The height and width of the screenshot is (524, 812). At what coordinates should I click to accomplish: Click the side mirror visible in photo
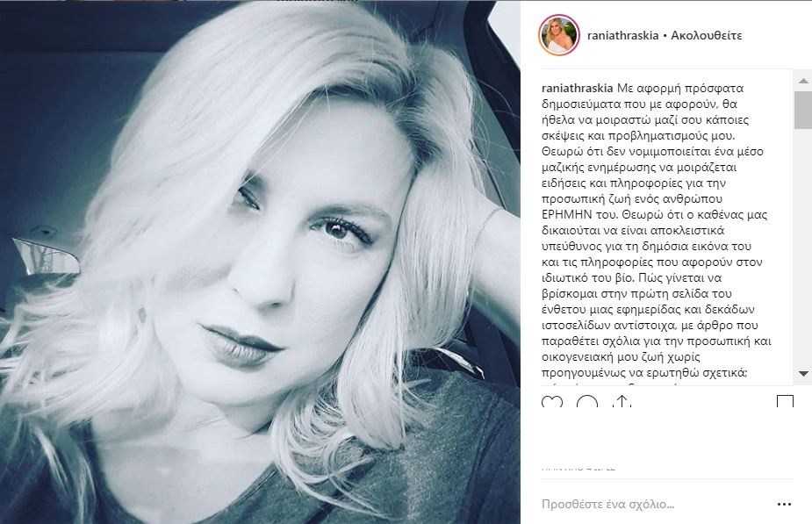46,255
